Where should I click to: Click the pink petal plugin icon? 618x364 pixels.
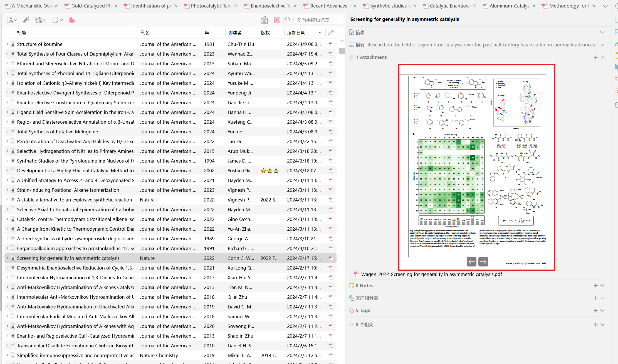tap(72, 20)
